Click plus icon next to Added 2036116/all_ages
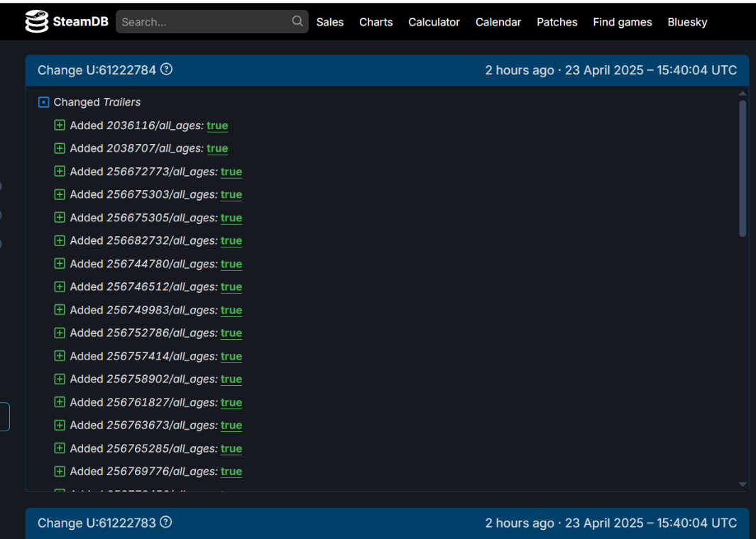Image resolution: width=756 pixels, height=539 pixels. coord(60,126)
